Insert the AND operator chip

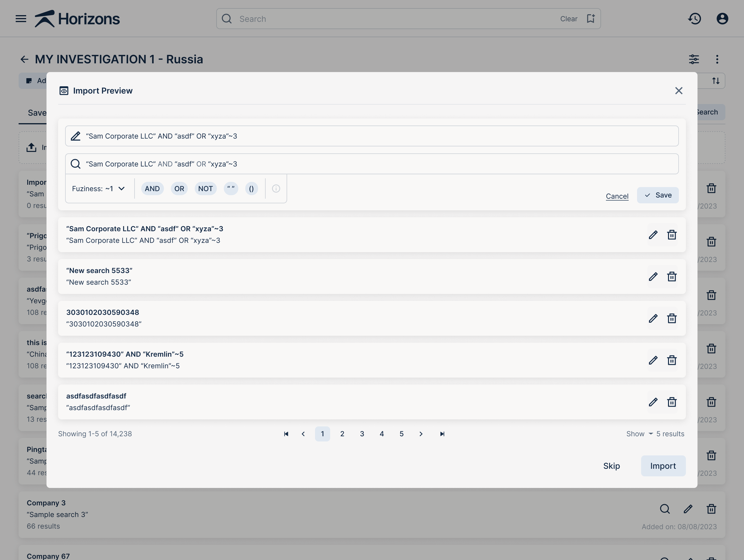click(152, 189)
